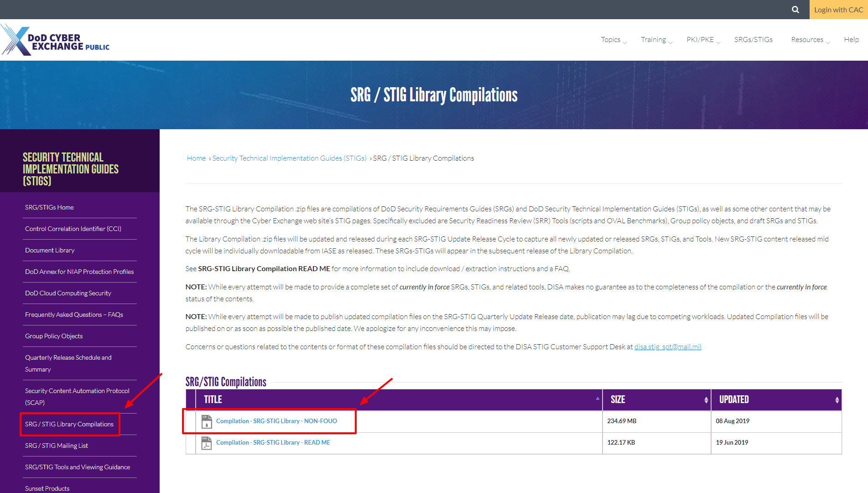The width and height of the screenshot is (868, 493).
Task: Open the site search magnifier icon
Action: (795, 10)
